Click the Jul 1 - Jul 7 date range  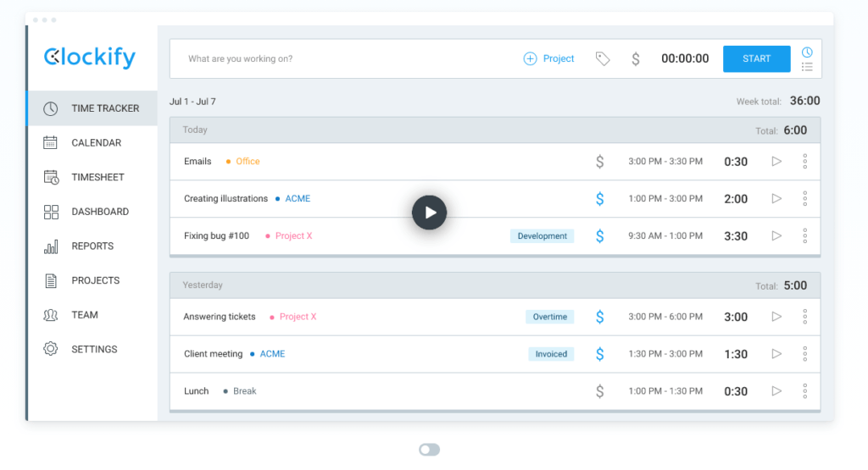(x=192, y=102)
